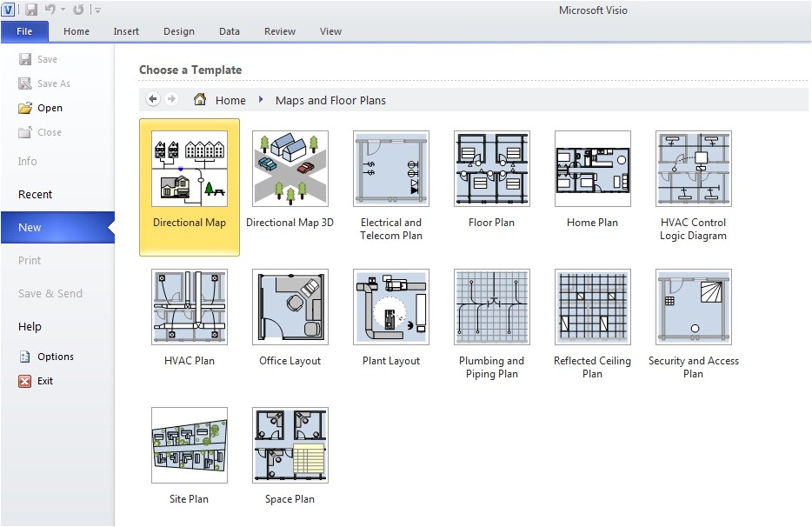Image resolution: width=812 pixels, height=527 pixels.
Task: Click the Exit icon at the sidebar bottom
Action: [26, 381]
